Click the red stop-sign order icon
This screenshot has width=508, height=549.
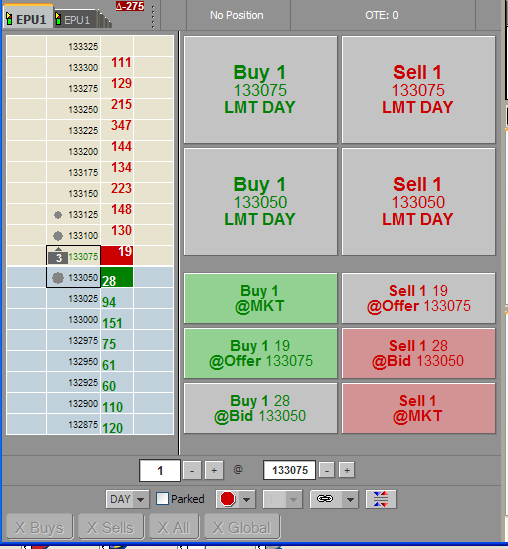[x=228, y=499]
